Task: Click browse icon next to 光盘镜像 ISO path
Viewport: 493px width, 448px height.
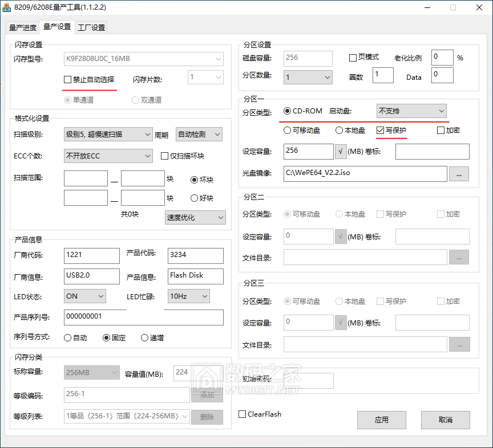Action: (x=459, y=174)
